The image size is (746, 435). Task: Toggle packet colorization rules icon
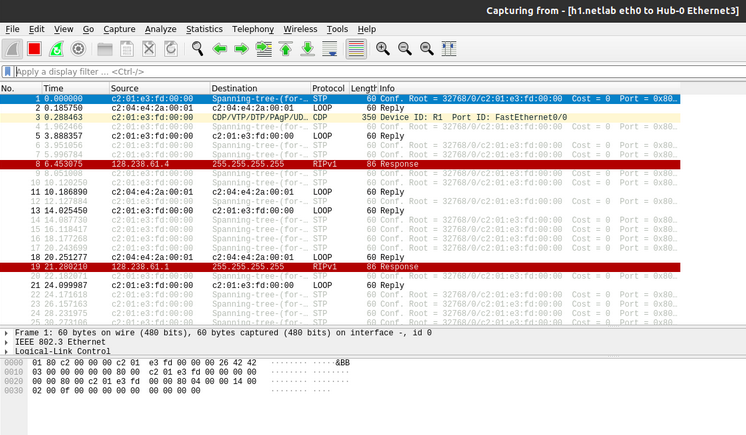click(x=356, y=49)
